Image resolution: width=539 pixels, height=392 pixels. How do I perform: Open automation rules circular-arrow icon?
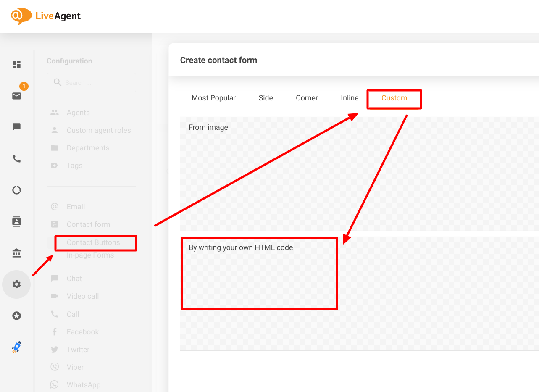click(x=16, y=190)
